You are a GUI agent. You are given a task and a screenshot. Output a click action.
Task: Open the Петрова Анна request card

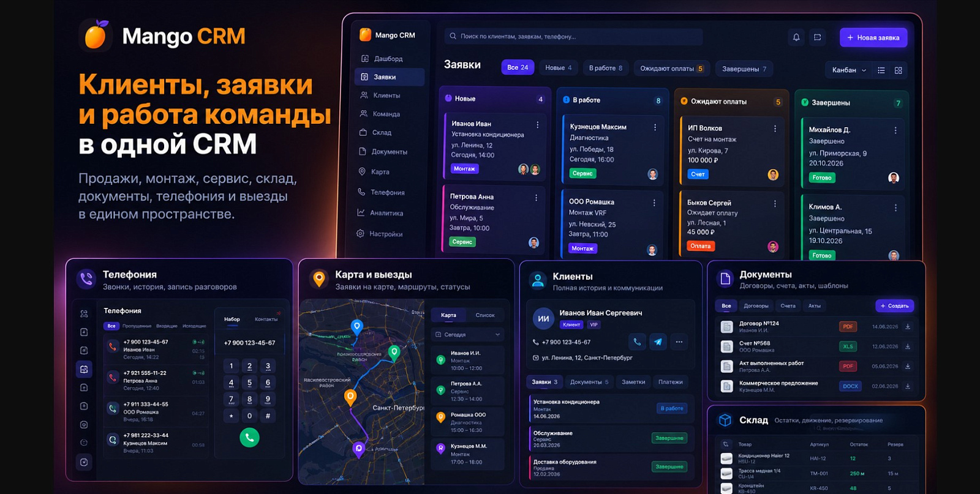coord(493,219)
